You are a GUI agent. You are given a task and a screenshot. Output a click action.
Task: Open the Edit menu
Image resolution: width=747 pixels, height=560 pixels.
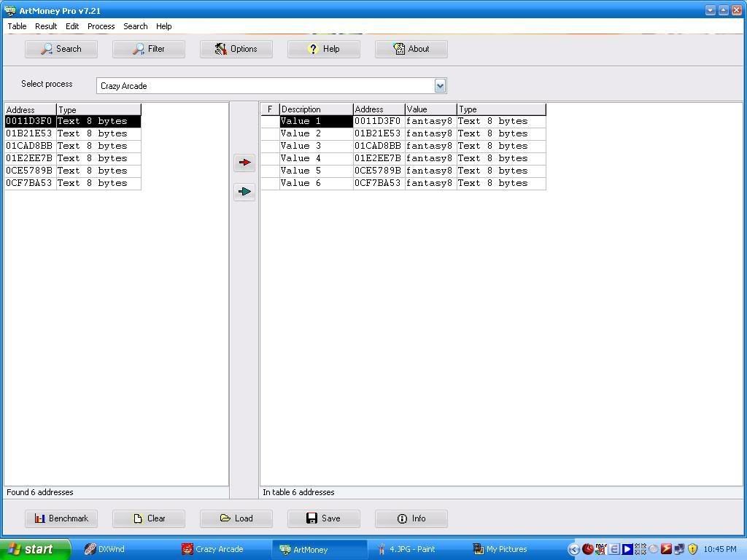click(72, 26)
